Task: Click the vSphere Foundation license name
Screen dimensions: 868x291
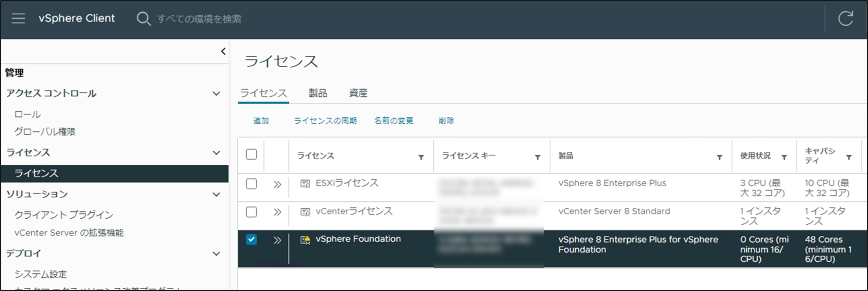Action: point(358,239)
